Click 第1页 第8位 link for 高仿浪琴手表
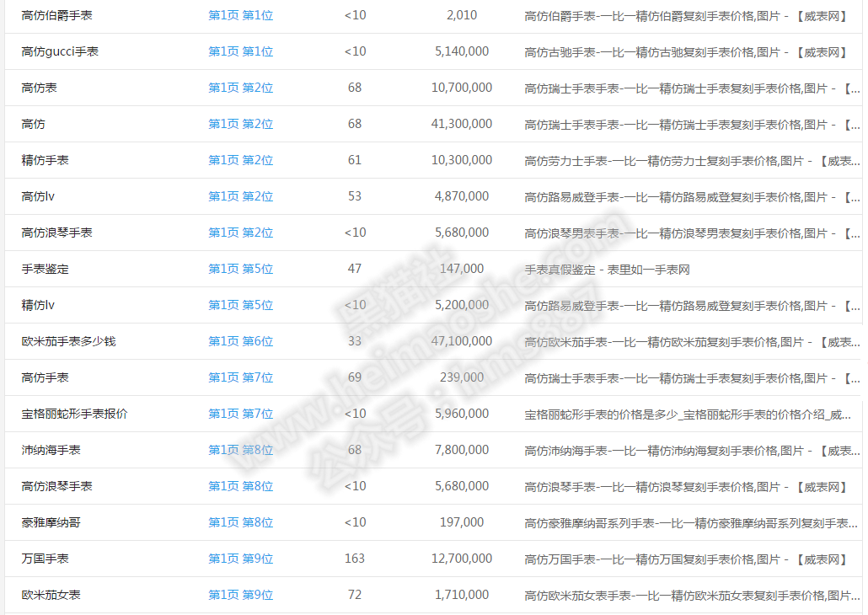Screen dimensions: 868x615 point(241,486)
